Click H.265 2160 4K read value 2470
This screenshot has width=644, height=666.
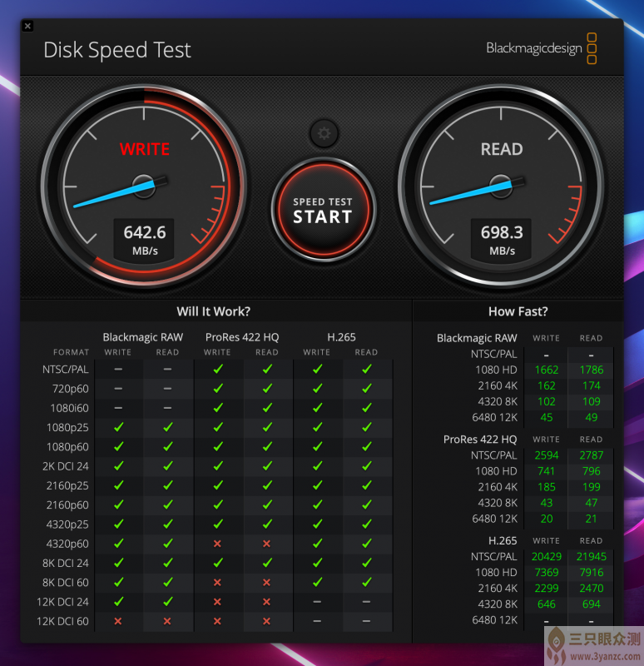point(592,589)
